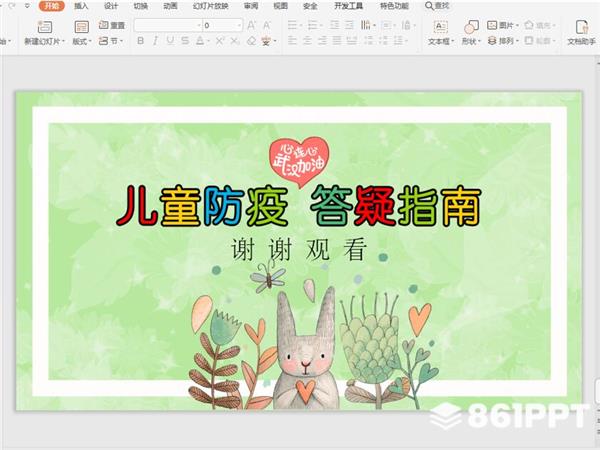Toggle Underline formatting
The image size is (600, 450).
pos(170,41)
